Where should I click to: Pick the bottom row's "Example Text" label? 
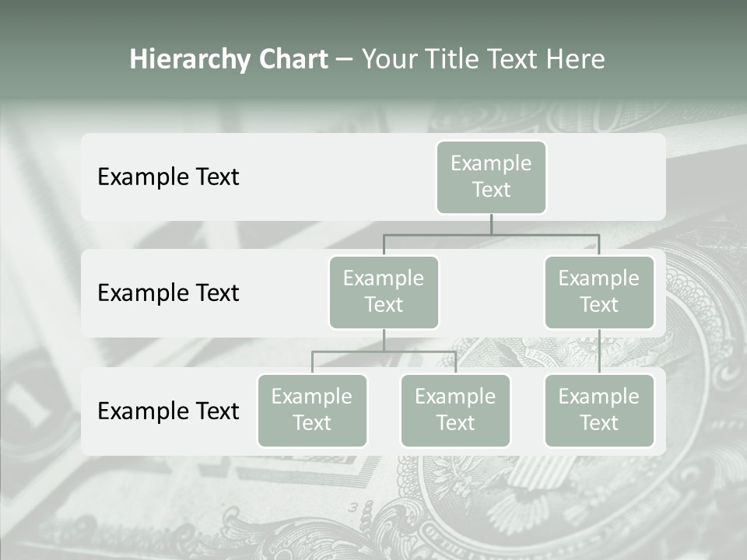[168, 411]
